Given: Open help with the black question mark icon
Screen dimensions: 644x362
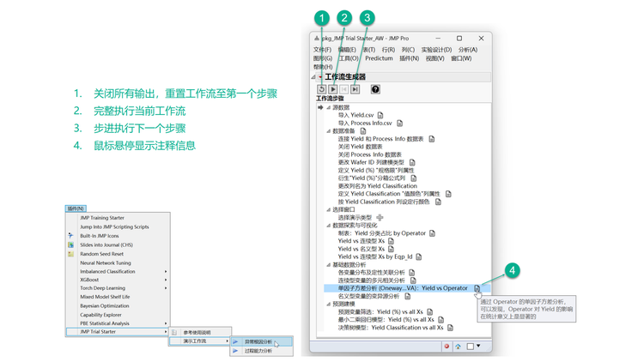Looking at the screenshot, I should (375, 89).
